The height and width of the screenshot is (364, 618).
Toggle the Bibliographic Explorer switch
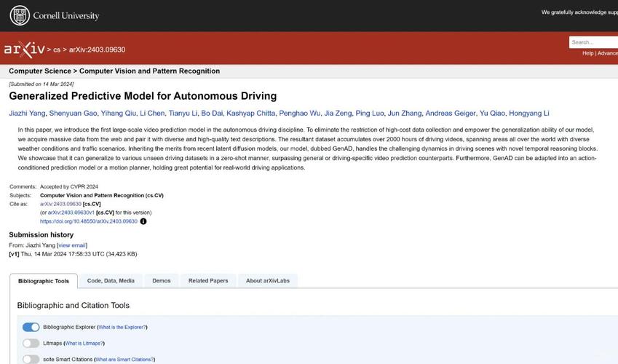(x=31, y=327)
